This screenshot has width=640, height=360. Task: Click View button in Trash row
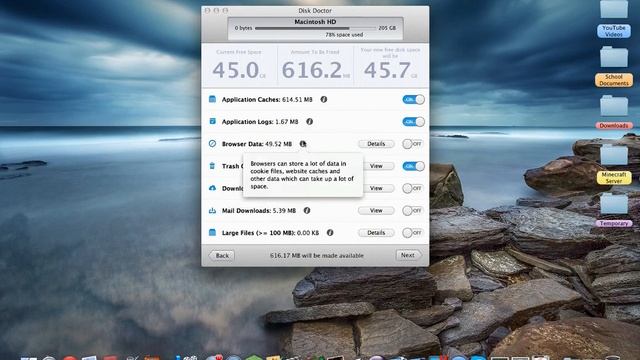(x=376, y=166)
